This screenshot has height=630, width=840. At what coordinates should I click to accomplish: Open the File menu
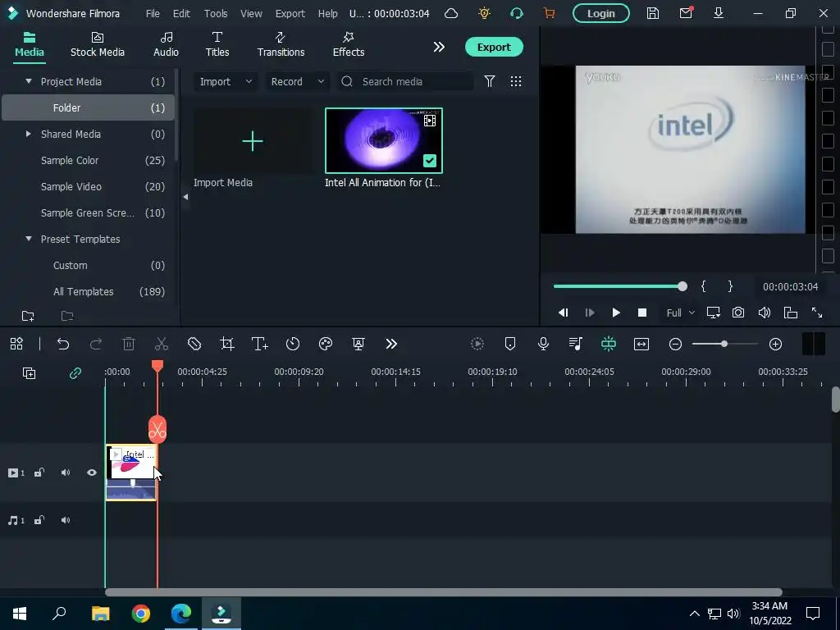[x=153, y=13]
